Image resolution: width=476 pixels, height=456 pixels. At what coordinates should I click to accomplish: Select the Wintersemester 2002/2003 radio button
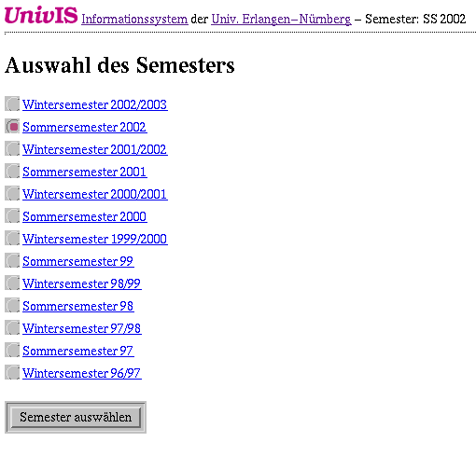coord(12,104)
